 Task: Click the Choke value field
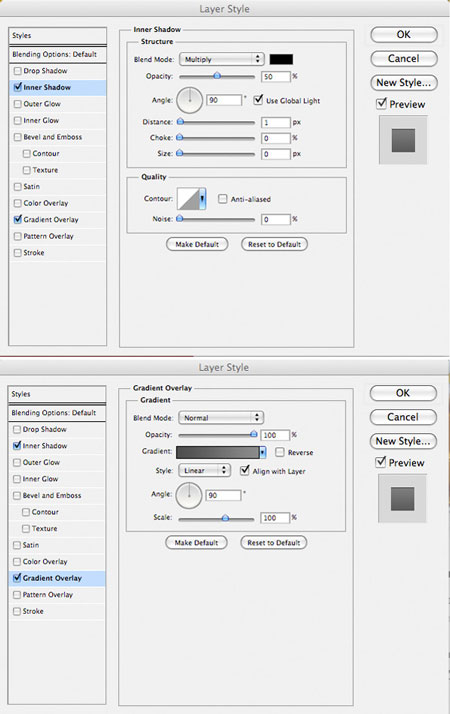[x=276, y=138]
